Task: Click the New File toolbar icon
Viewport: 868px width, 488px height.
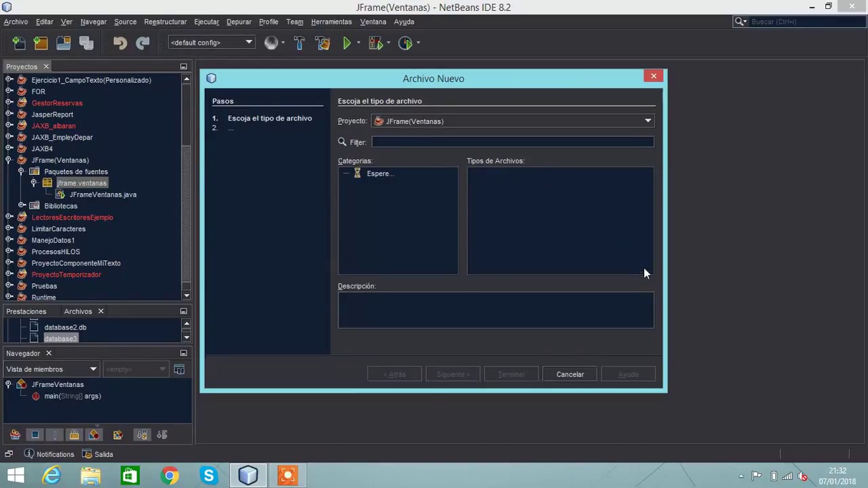Action: point(18,43)
